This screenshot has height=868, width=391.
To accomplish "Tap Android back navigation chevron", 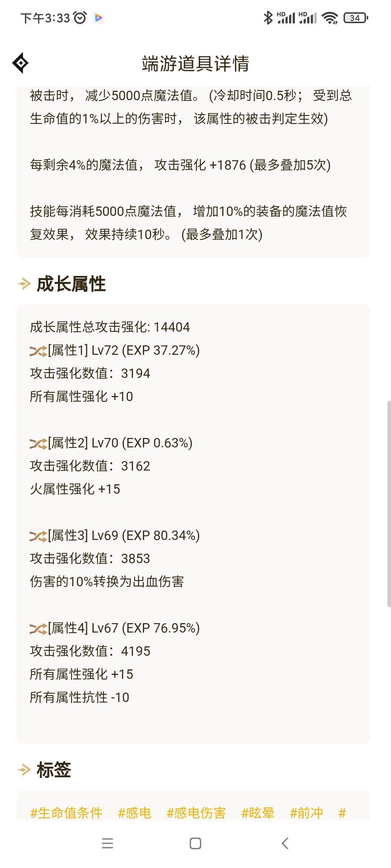I will click(285, 843).
